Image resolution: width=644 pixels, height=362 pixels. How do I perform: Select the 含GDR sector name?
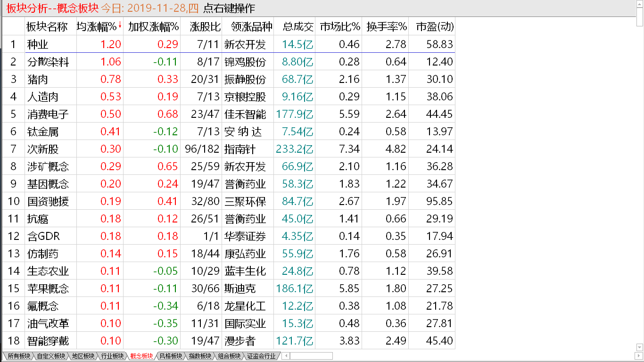pos(43,236)
